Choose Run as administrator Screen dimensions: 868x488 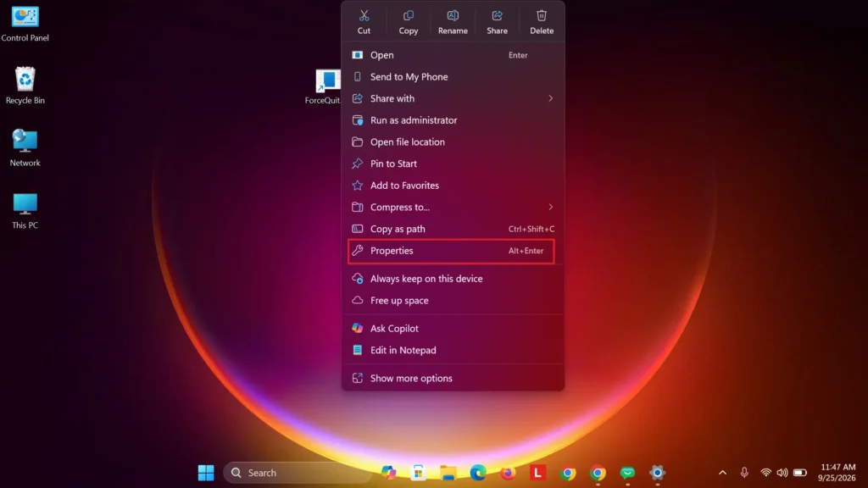452,120
